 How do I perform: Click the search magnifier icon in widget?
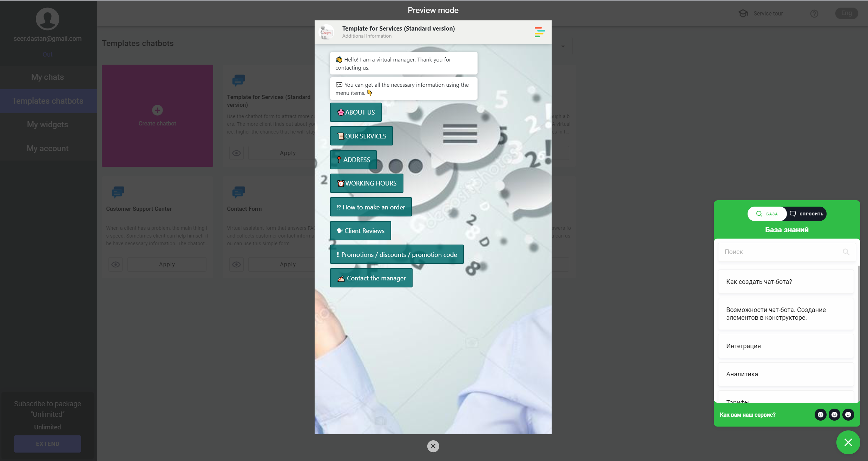click(846, 252)
